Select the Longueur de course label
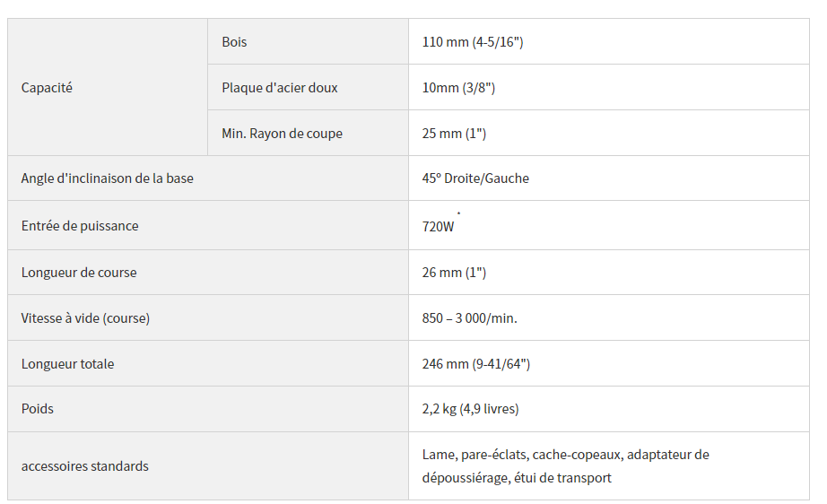This screenshot has width=827, height=504. (x=79, y=273)
